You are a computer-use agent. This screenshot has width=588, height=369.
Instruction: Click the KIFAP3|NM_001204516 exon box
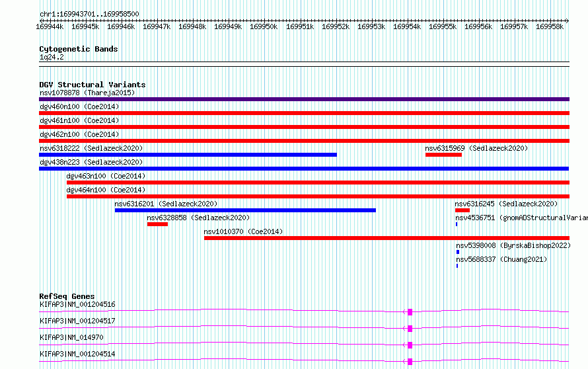(x=410, y=312)
